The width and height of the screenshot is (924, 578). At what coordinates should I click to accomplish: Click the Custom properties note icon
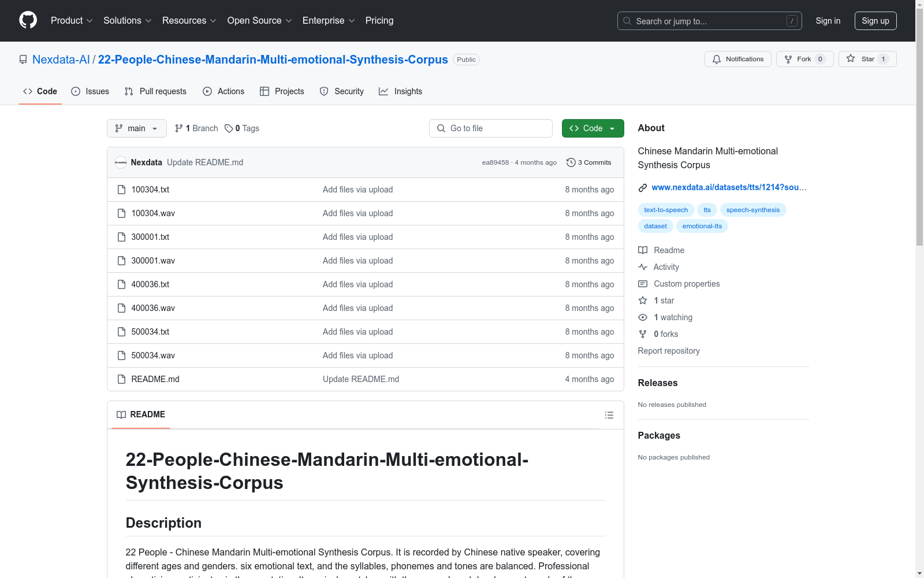[x=643, y=284]
